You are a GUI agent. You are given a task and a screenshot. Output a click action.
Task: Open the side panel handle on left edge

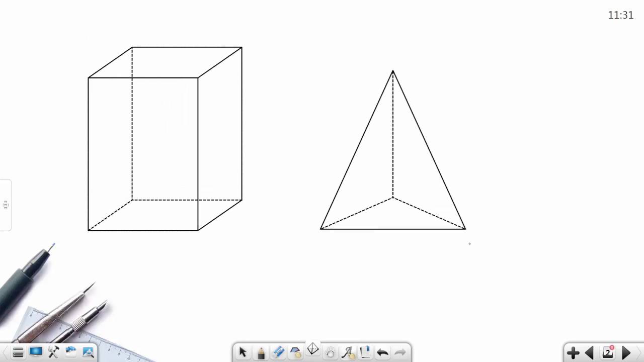[6, 205]
